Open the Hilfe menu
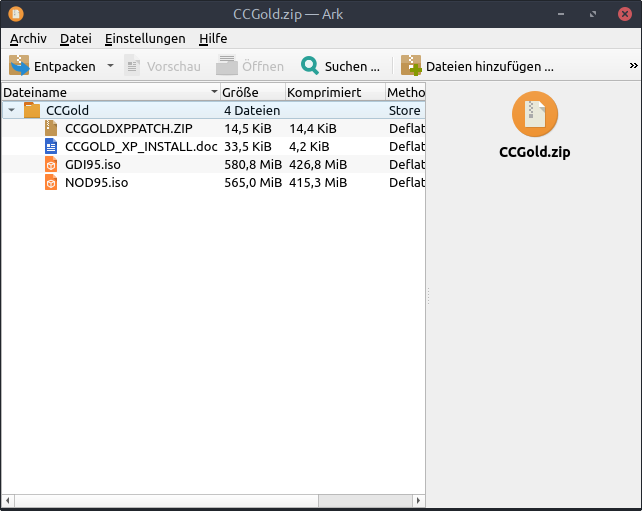The height and width of the screenshot is (511, 642). point(213,38)
